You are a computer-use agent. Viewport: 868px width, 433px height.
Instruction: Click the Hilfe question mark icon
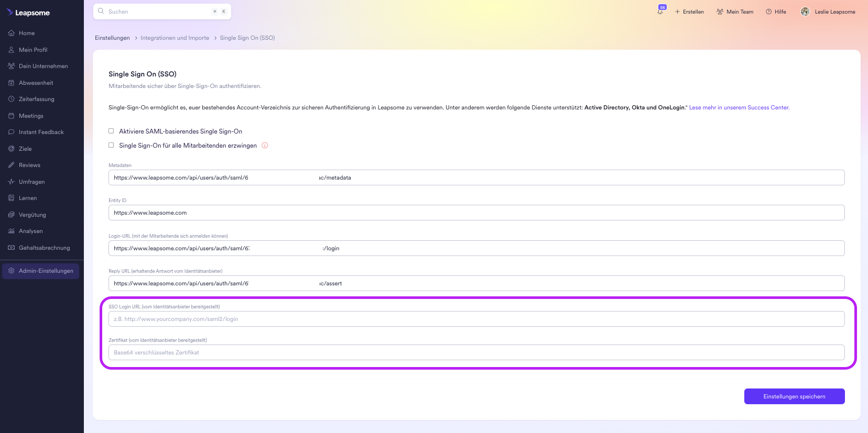pyautogui.click(x=769, y=12)
